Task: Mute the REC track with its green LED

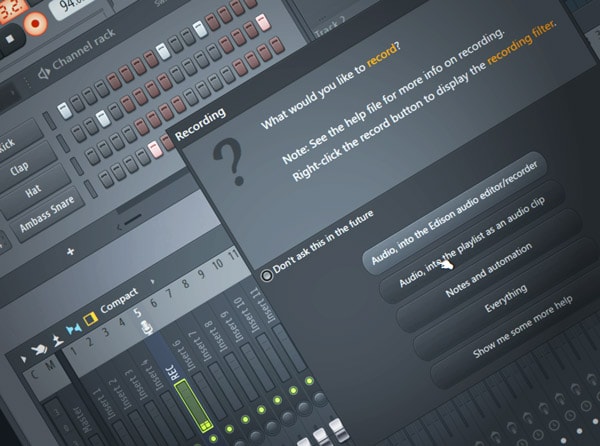Action: (x=214, y=439)
